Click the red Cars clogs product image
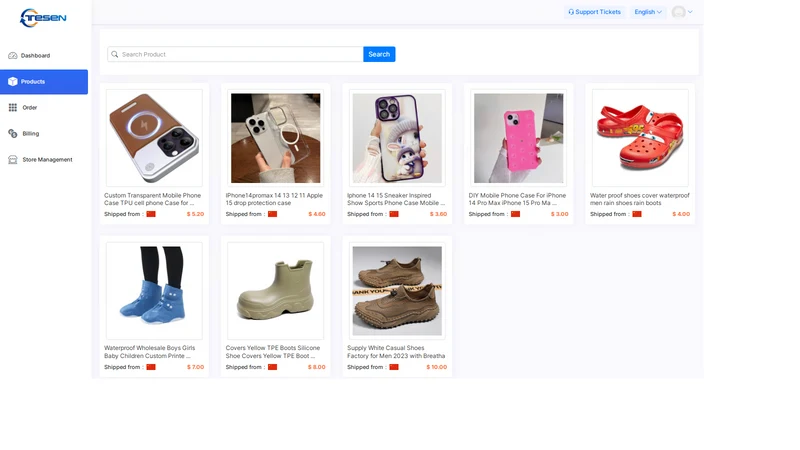This screenshot has height=450, width=800. pyautogui.click(x=640, y=138)
